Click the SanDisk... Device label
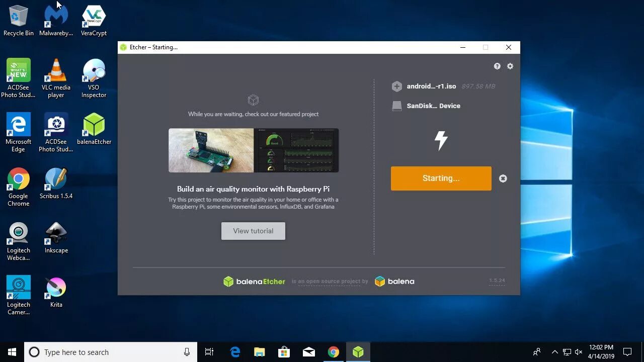 click(x=433, y=106)
